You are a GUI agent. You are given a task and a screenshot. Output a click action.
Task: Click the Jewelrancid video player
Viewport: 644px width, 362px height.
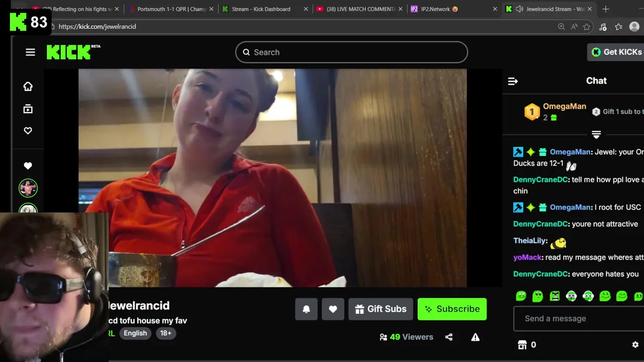pyautogui.click(x=273, y=178)
